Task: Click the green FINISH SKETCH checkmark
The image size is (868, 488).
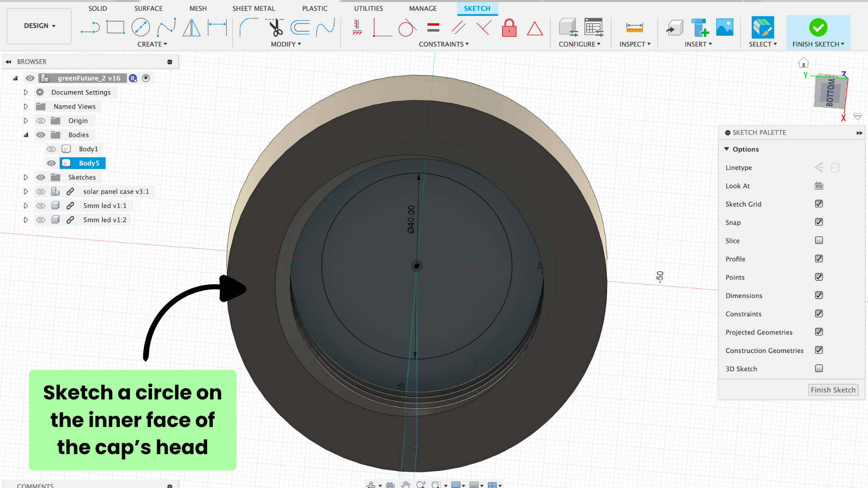Action: (x=818, y=28)
